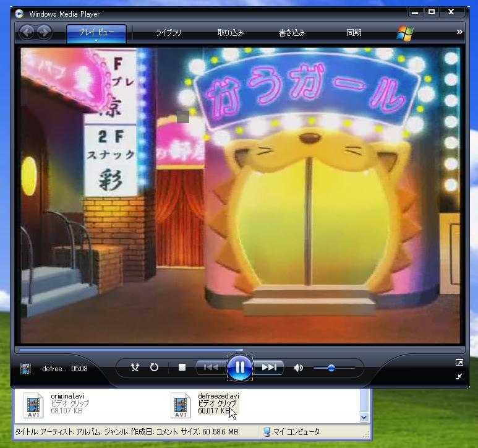Click the playback seek bar
478x448 pixels.
point(239,350)
